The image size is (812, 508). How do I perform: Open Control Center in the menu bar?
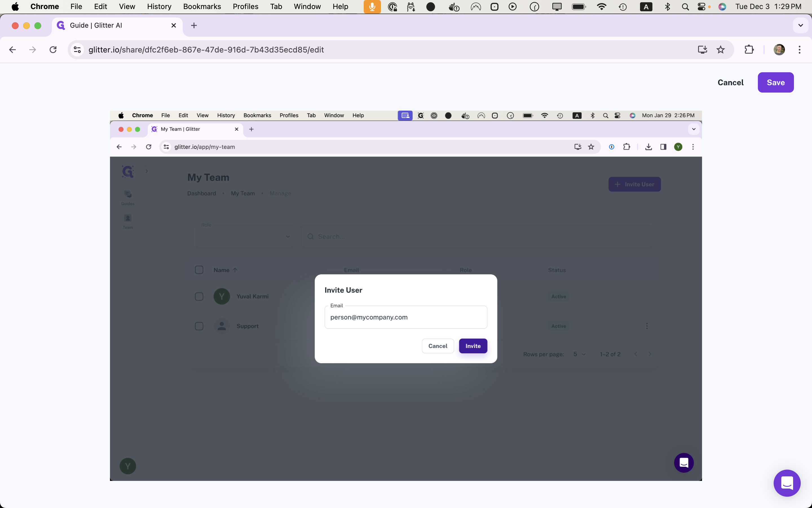tap(701, 7)
